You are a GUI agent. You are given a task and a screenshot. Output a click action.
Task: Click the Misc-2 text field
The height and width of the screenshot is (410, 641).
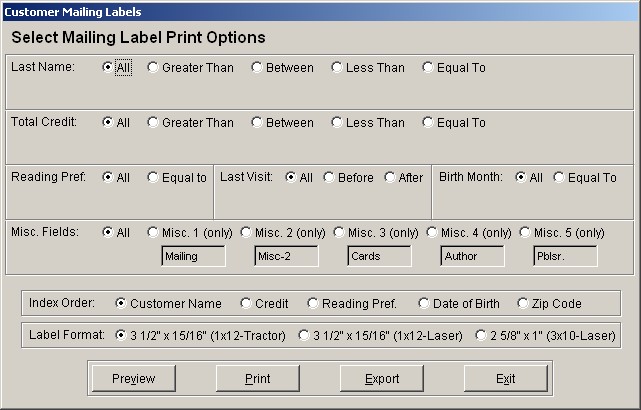tap(286, 256)
